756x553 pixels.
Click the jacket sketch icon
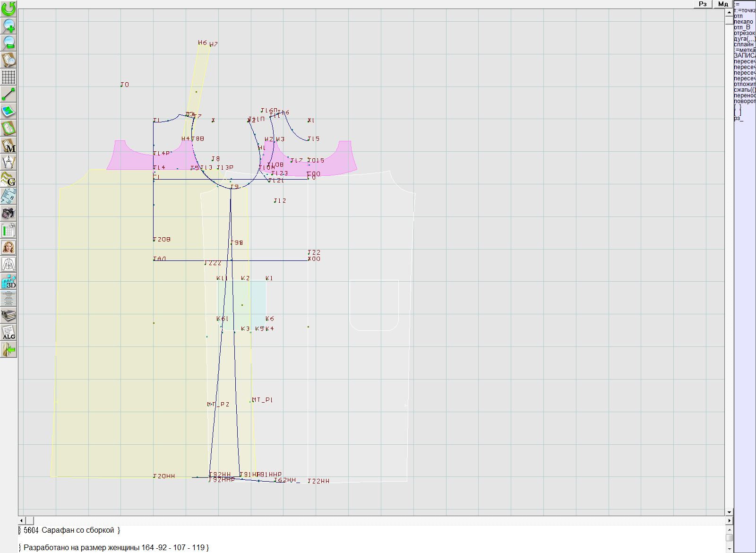coord(9,264)
